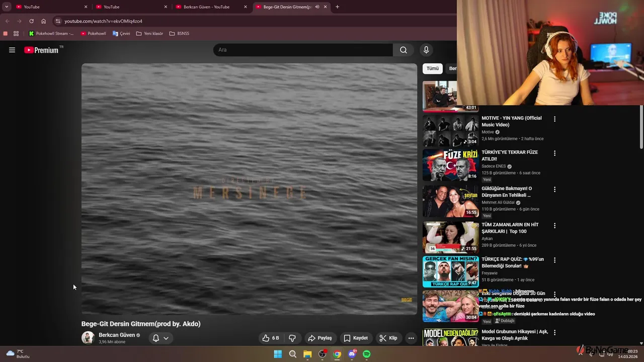Open the Yeni klasör bookmark folder
Viewport: 644px width, 362px height.
150,34
